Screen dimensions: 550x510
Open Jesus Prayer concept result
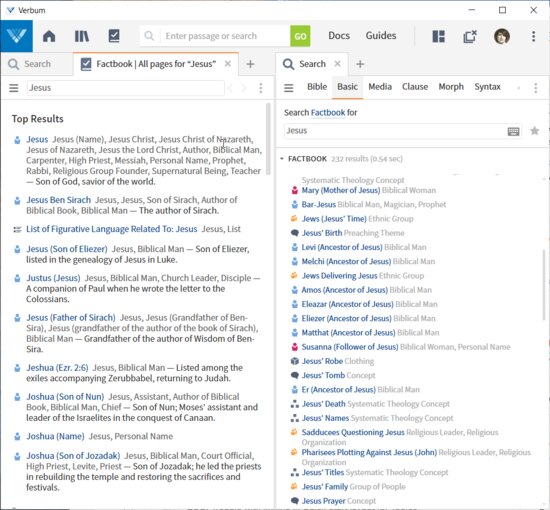(323, 501)
